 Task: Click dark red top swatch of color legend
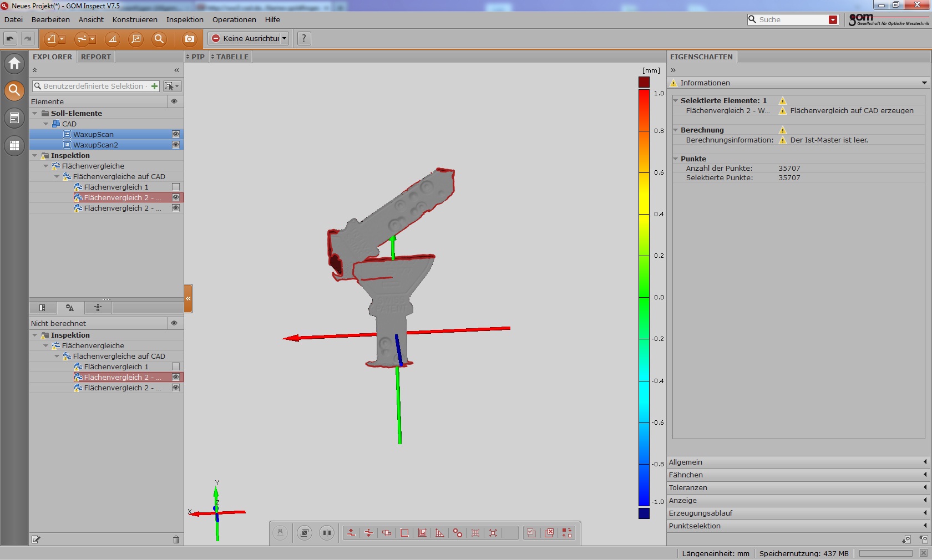(x=644, y=82)
